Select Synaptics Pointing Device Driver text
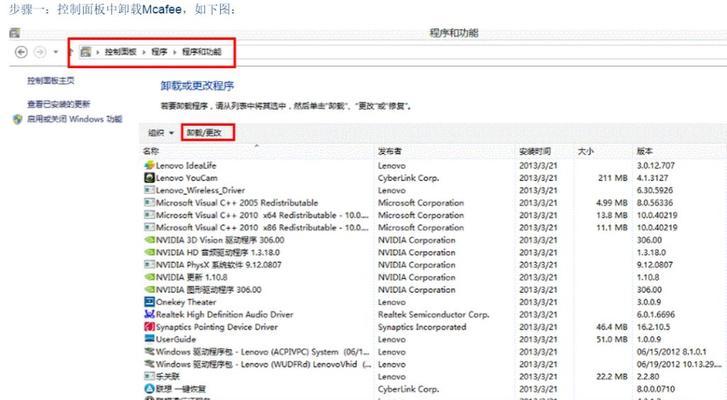727x400 pixels. click(217, 327)
